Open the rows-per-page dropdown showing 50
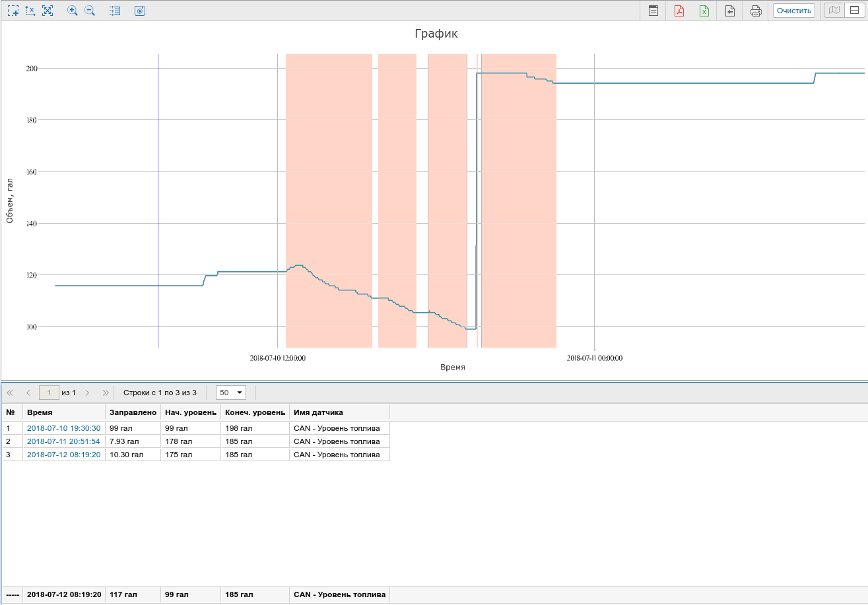 pos(231,393)
